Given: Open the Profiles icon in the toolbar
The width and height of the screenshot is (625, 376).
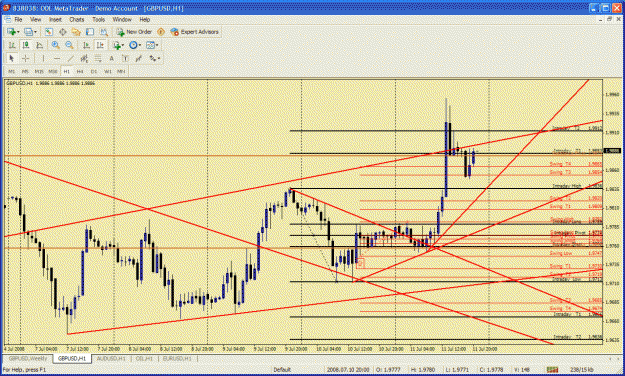Looking at the screenshot, I should point(28,32).
